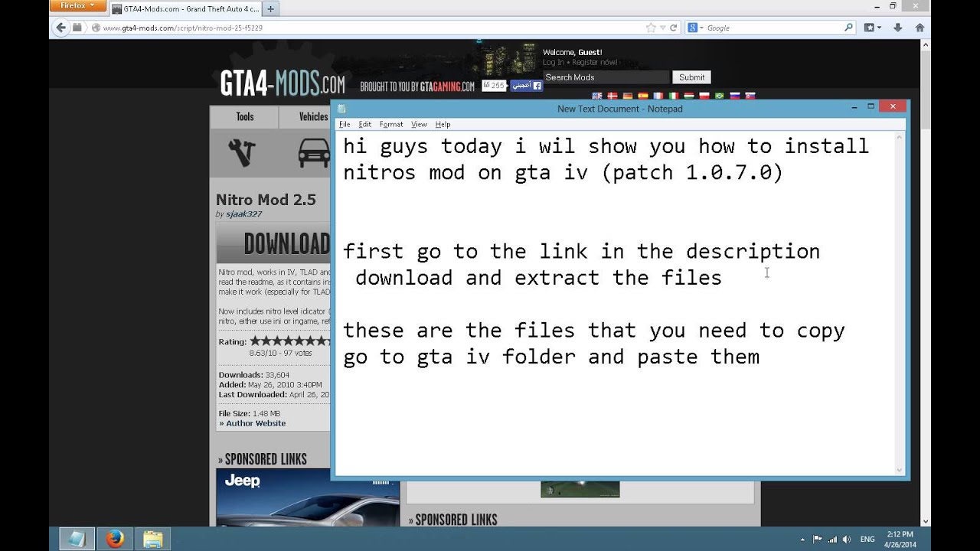Submit the mod search
The height and width of the screenshot is (551, 980).
(x=691, y=77)
